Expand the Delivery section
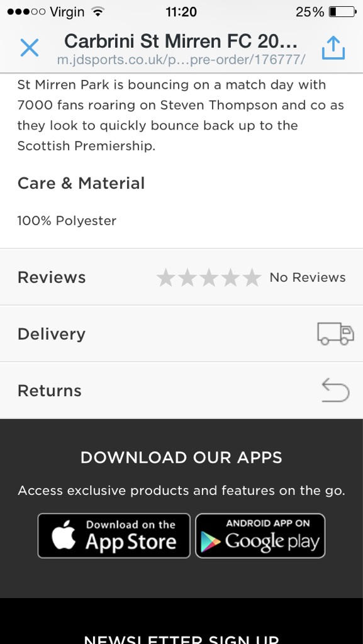Image resolution: width=363 pixels, height=644 pixels. (181, 333)
